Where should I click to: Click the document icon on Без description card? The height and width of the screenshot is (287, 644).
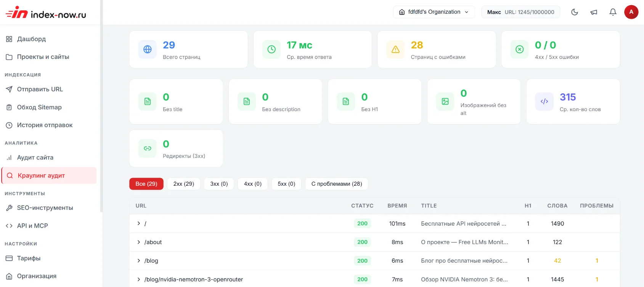[247, 102]
